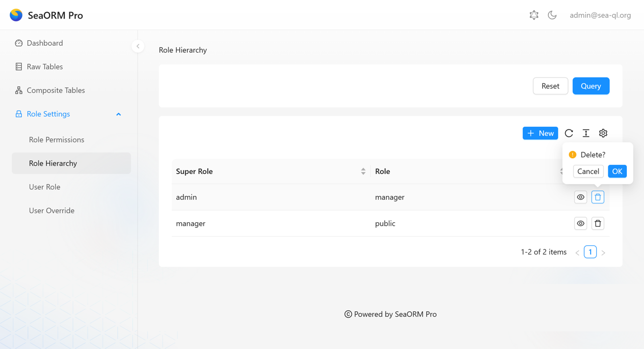This screenshot has width=644, height=349.
Task: Go to Raw Tables in sidebar
Action: point(45,67)
